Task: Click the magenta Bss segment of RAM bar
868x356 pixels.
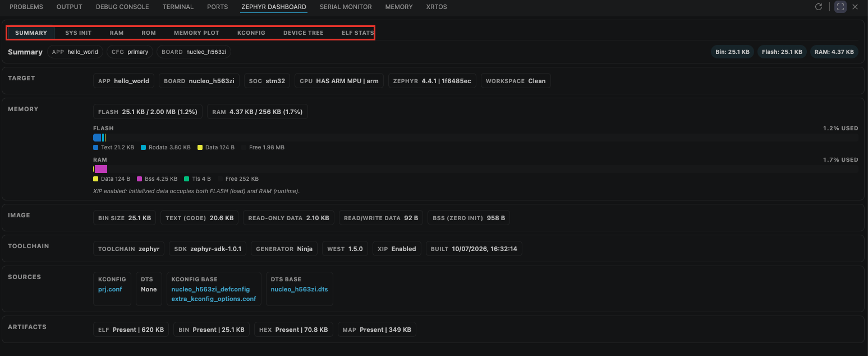Action: [101, 169]
